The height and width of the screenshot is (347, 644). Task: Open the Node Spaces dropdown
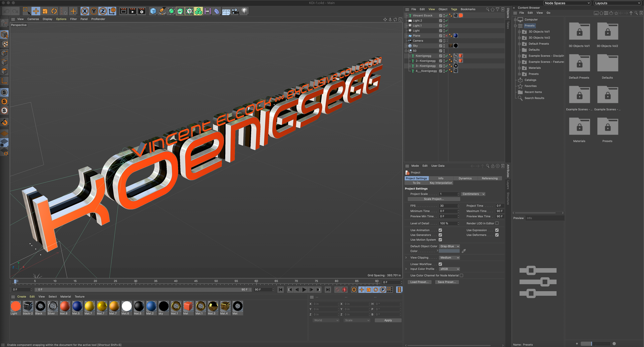[567, 3]
